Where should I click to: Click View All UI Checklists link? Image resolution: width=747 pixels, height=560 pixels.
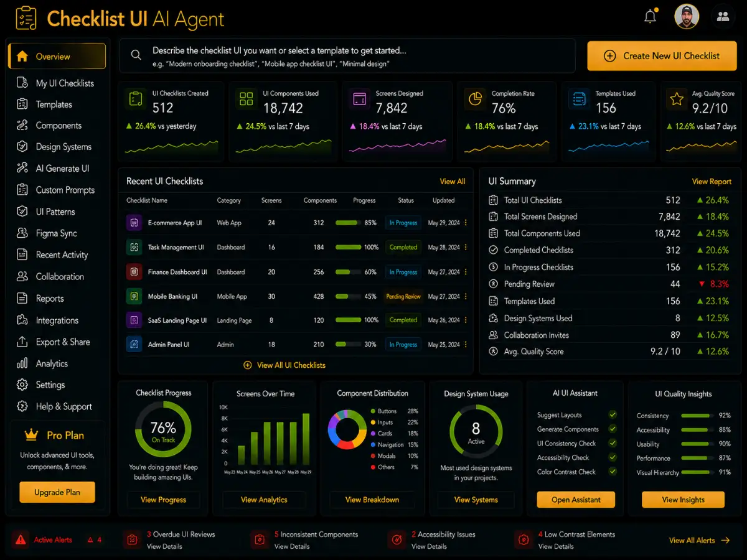284,365
